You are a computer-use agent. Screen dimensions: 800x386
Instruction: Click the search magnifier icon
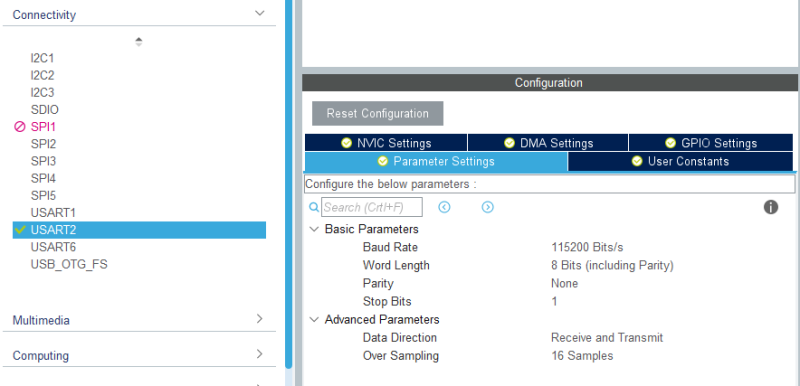coord(314,208)
